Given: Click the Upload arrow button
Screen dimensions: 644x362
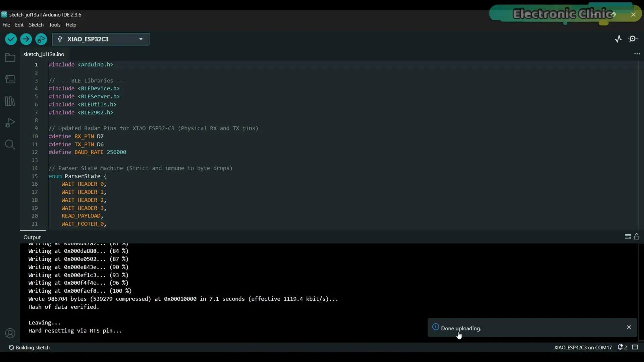Looking at the screenshot, I should click(26, 39).
